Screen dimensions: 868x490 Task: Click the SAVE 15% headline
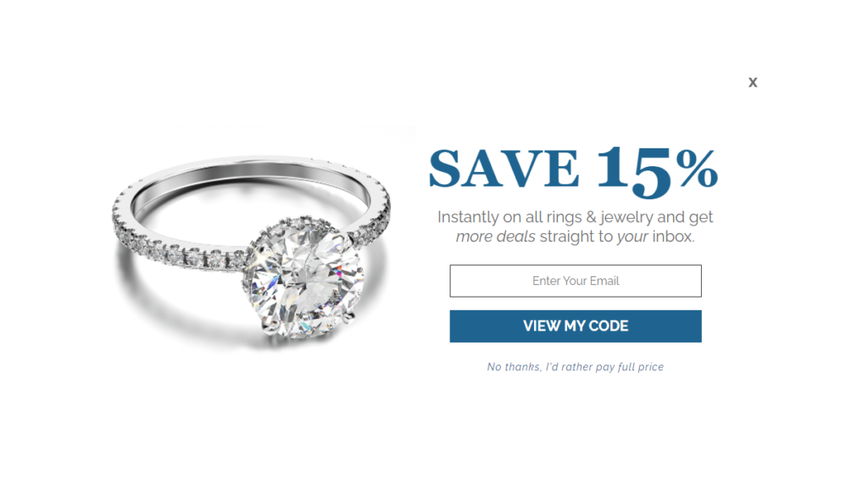tap(574, 170)
